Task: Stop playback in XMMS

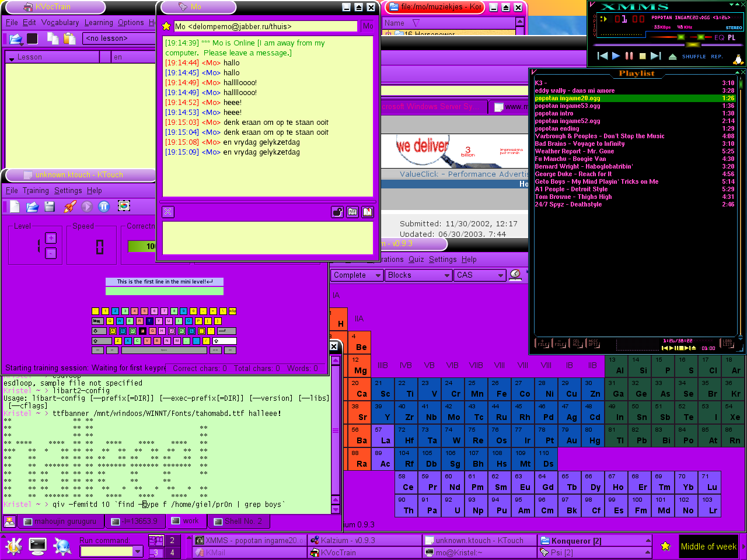Action: [643, 56]
